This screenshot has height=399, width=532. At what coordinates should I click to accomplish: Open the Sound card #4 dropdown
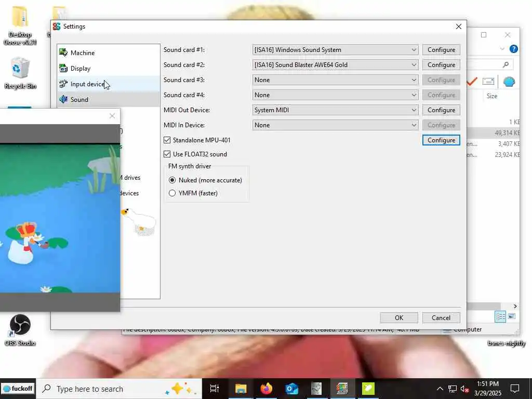(x=335, y=95)
